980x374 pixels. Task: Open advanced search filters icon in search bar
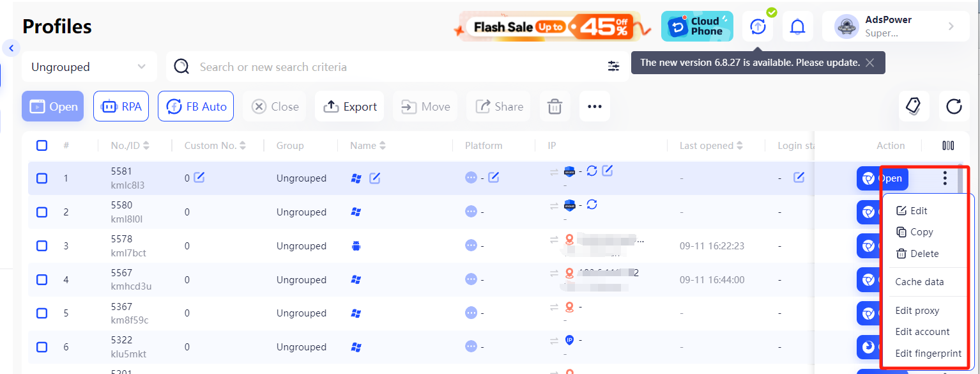(x=613, y=66)
